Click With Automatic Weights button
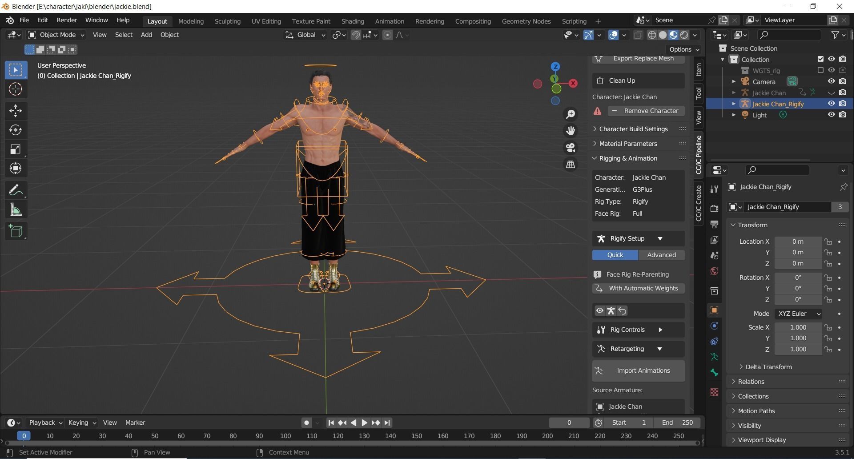Viewport: 868px width, 459px height. 639,288
